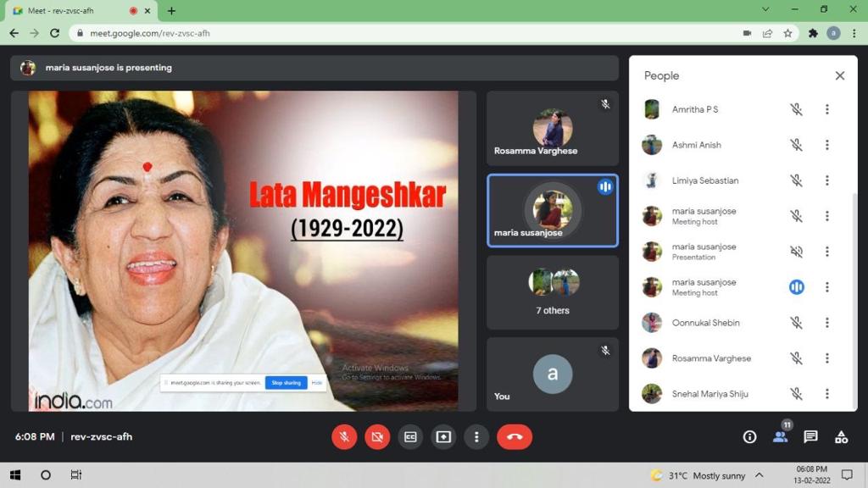Open more options for Snehal Mariya Shiju

point(826,394)
